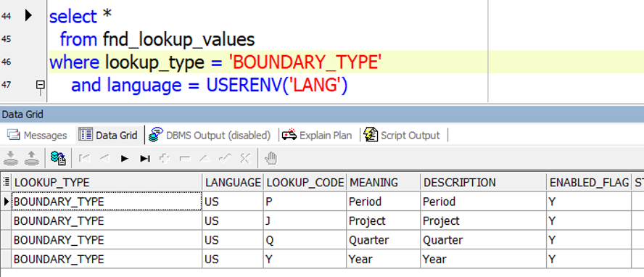Click the post edit checkmark icon

[225, 158]
